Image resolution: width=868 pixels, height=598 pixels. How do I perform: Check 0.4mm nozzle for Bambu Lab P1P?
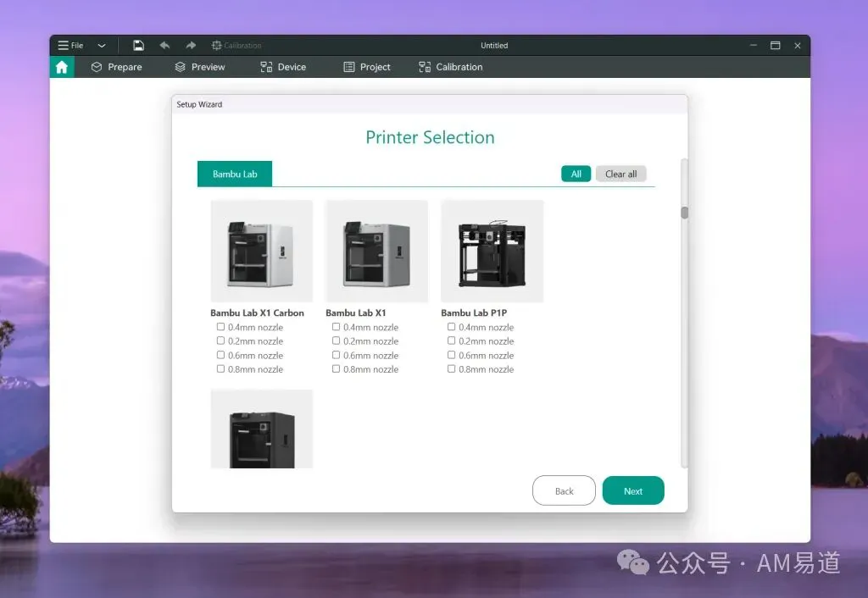pyautogui.click(x=451, y=327)
